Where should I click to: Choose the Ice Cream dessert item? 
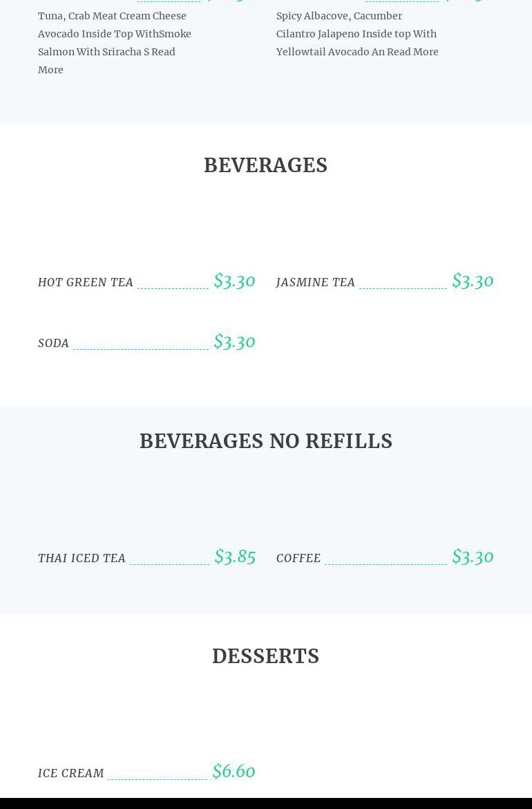[70, 773]
